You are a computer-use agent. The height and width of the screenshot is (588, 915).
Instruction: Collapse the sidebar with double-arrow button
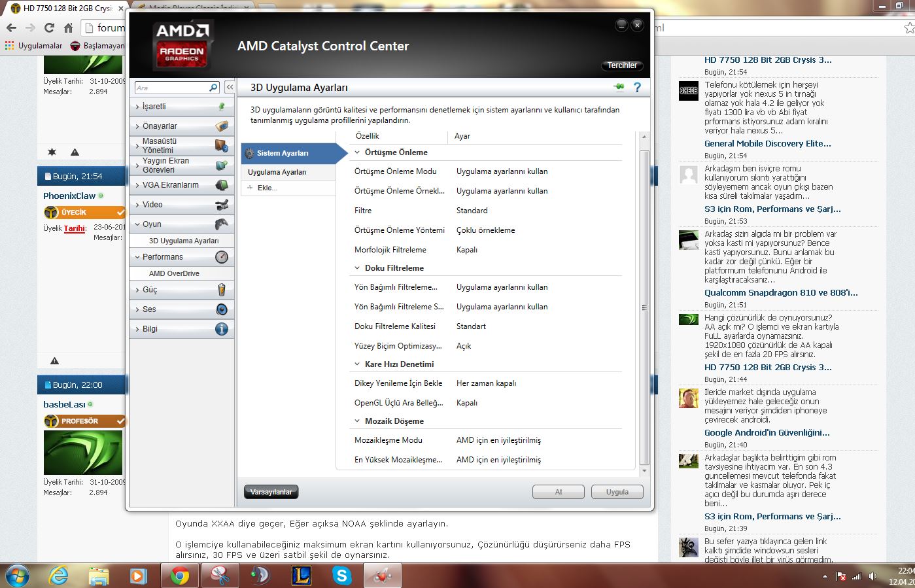(230, 87)
